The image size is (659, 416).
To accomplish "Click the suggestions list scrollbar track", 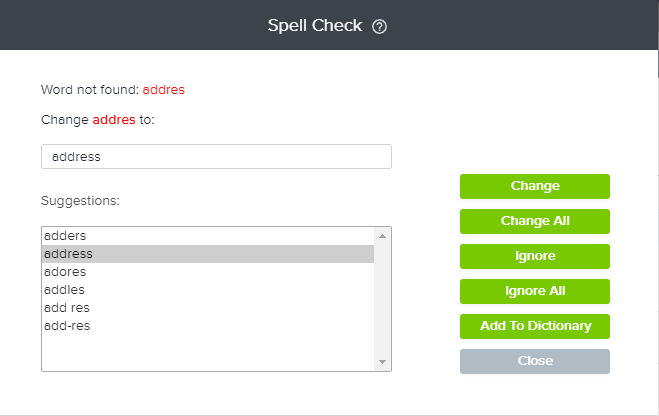I will (382, 300).
